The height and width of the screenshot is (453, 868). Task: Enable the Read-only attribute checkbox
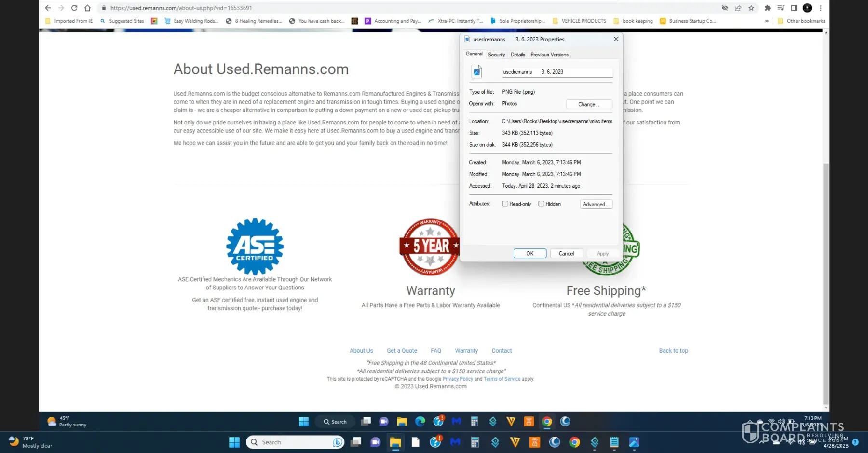pos(505,204)
